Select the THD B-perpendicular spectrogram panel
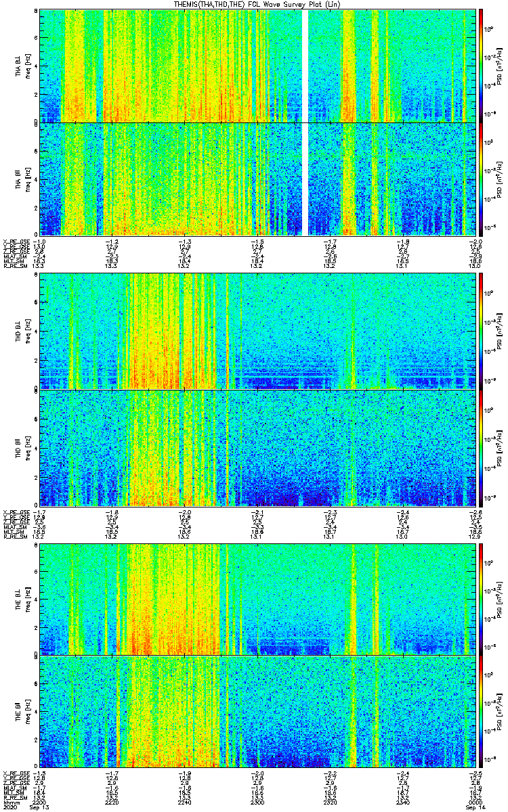 tap(257, 331)
